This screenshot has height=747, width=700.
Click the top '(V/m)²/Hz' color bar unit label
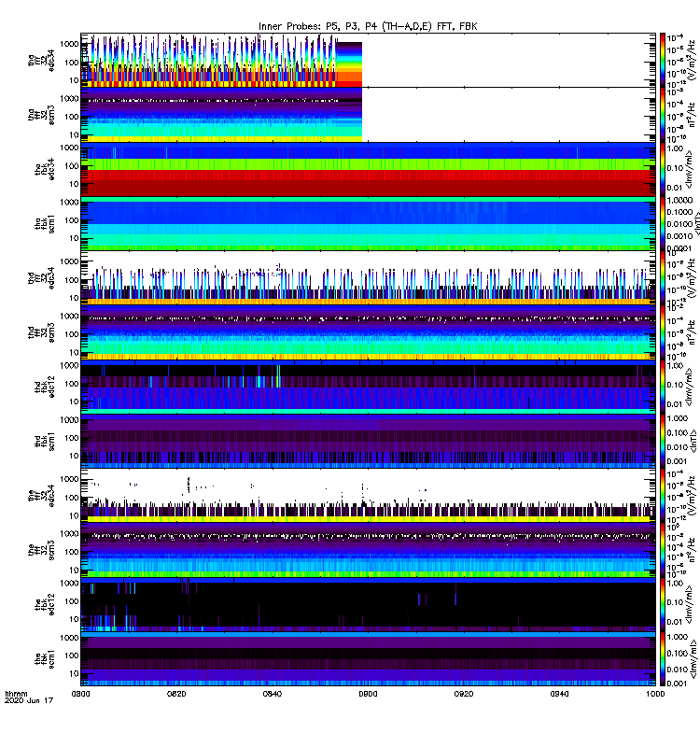point(693,61)
